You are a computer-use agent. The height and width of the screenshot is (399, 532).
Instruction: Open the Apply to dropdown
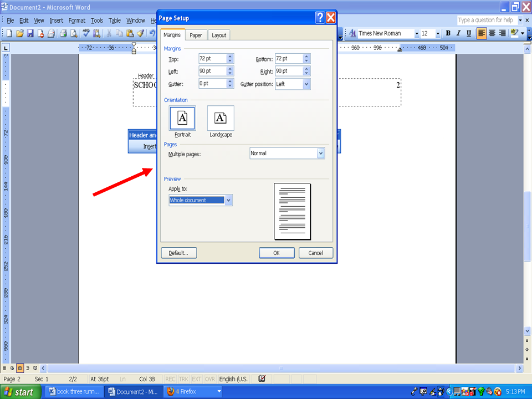tap(229, 200)
